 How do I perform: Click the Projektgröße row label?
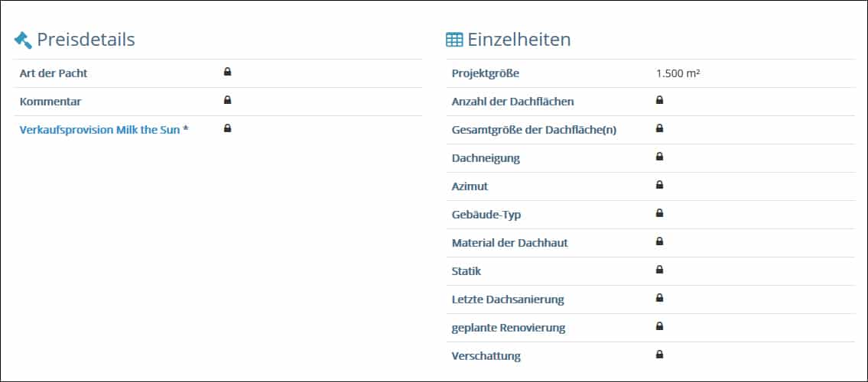pyautogui.click(x=486, y=73)
